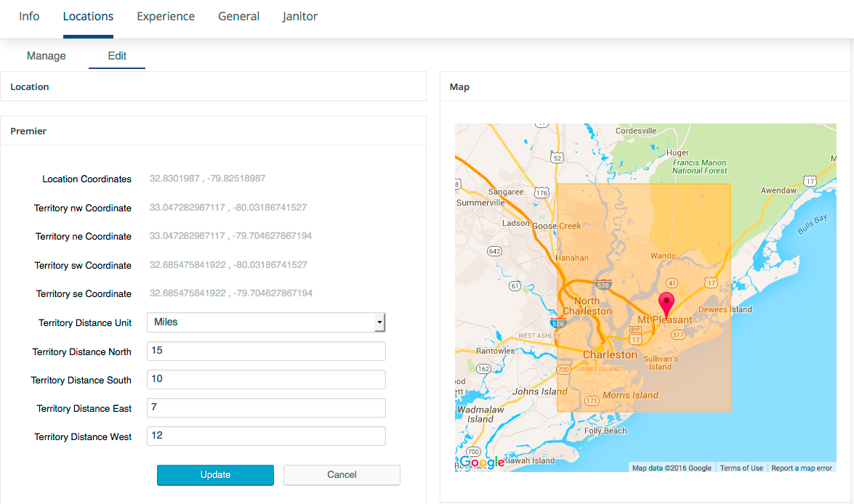Click the I-526 highway shield near North Charleston
Image resolution: width=854 pixels, height=504 pixels.
[x=603, y=285]
